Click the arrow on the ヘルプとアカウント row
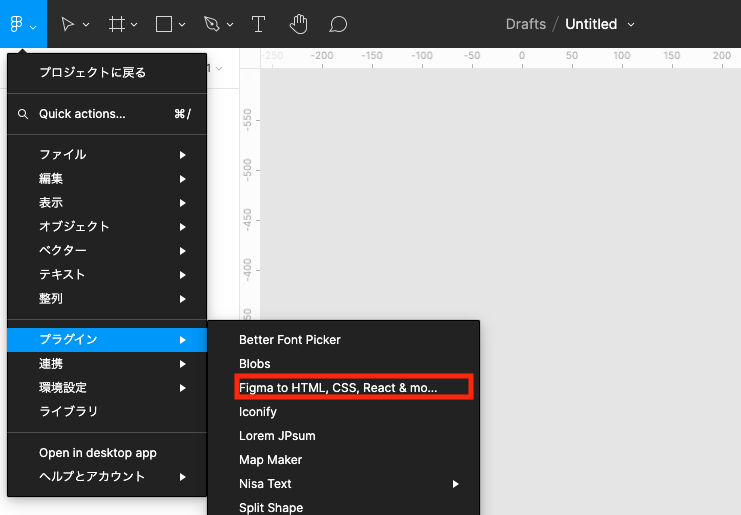741x515 pixels. pyautogui.click(x=182, y=477)
